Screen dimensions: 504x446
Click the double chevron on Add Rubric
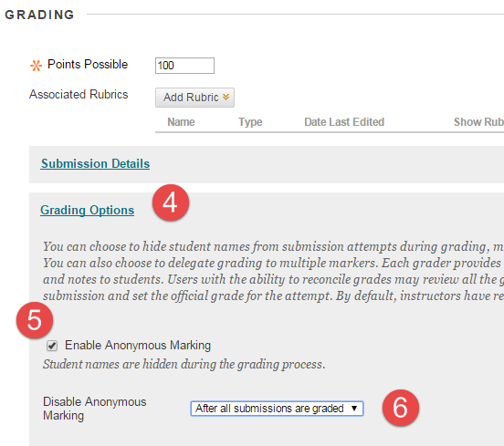[x=226, y=97]
